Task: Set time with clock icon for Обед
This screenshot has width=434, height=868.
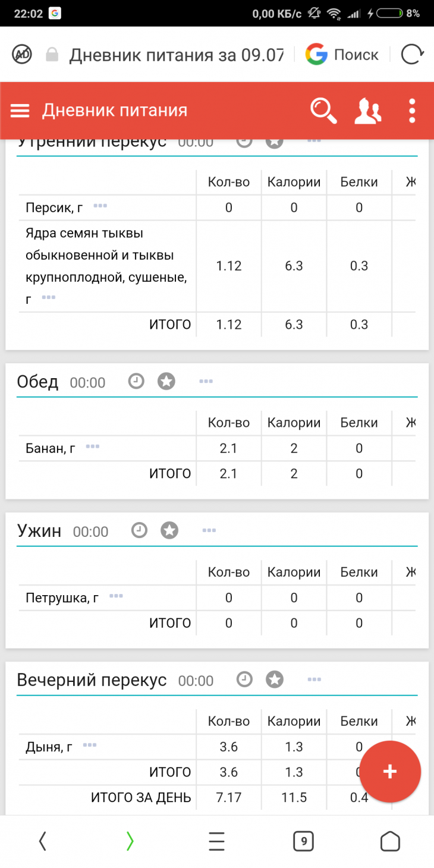Action: pyautogui.click(x=137, y=382)
